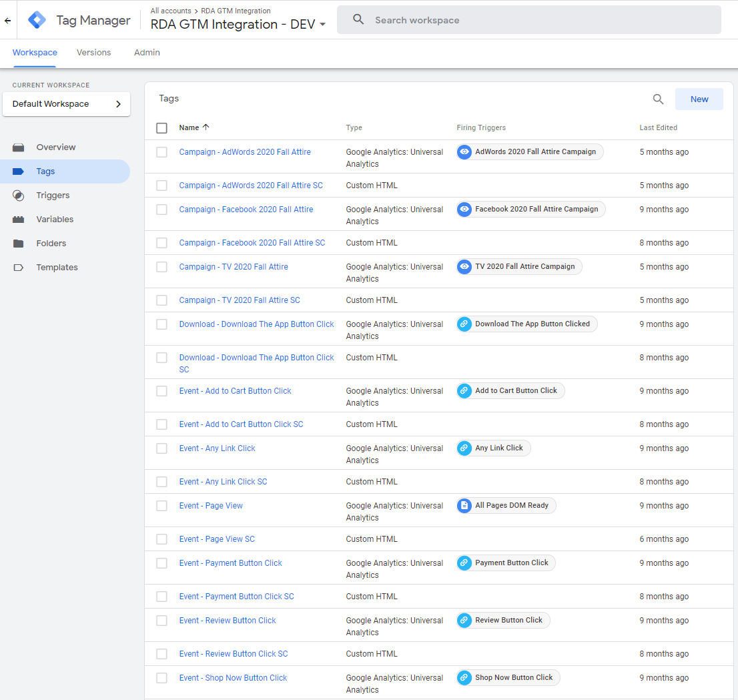
Task: Open the Campaign - TV 2020 Fall Attire SC tag
Action: tap(240, 300)
